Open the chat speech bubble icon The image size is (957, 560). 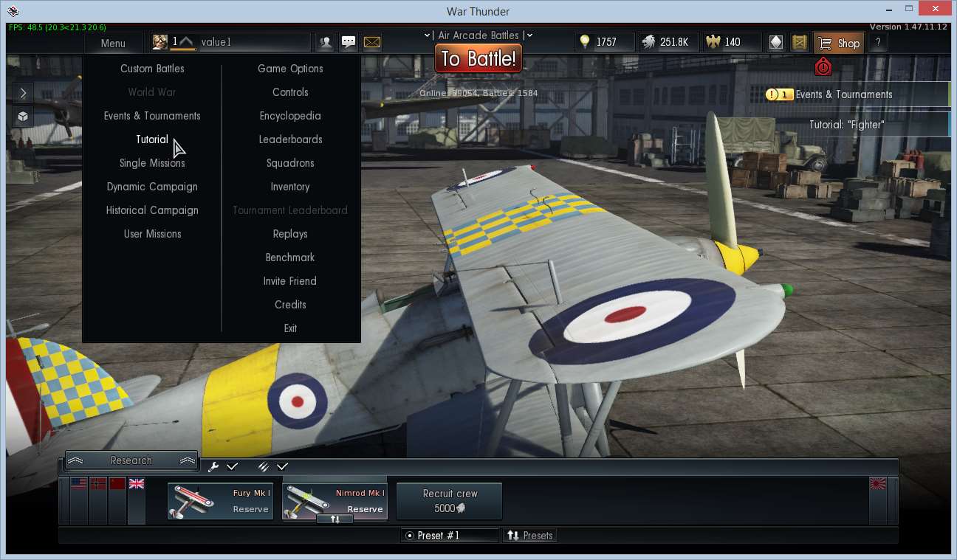[x=349, y=42]
